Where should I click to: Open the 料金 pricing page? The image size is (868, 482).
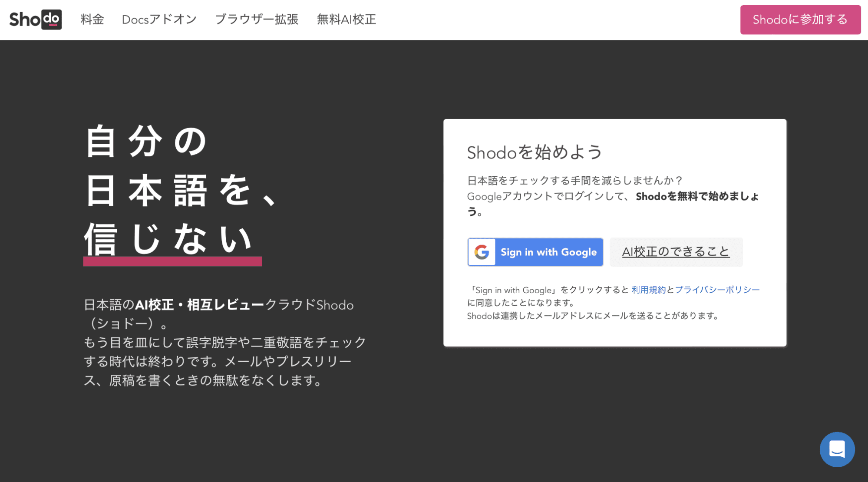92,20
